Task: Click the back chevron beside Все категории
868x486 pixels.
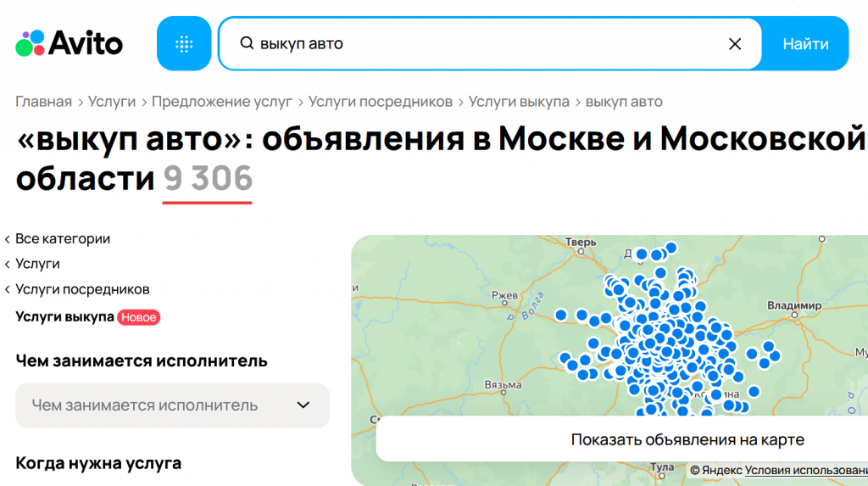Action: click(7, 239)
